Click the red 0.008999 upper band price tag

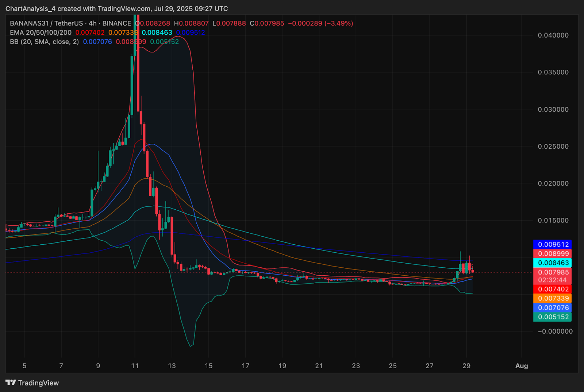click(553, 253)
